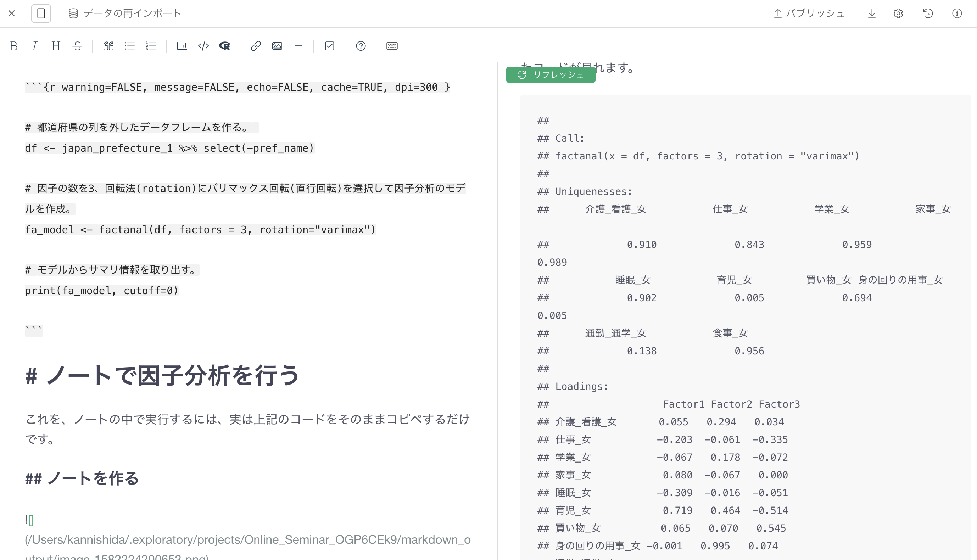Image resolution: width=977 pixels, height=560 pixels.
Task: Click the green リフレッシュ refresh button
Action: 551,75
